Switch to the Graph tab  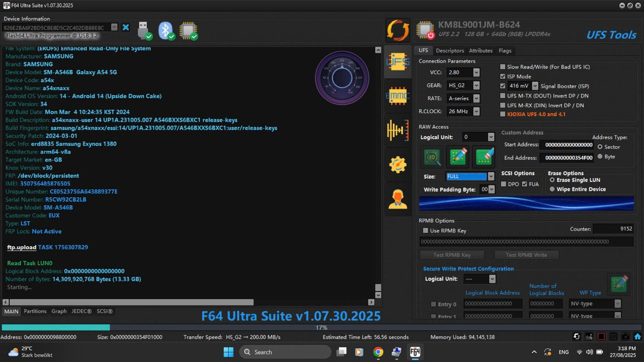(x=59, y=311)
